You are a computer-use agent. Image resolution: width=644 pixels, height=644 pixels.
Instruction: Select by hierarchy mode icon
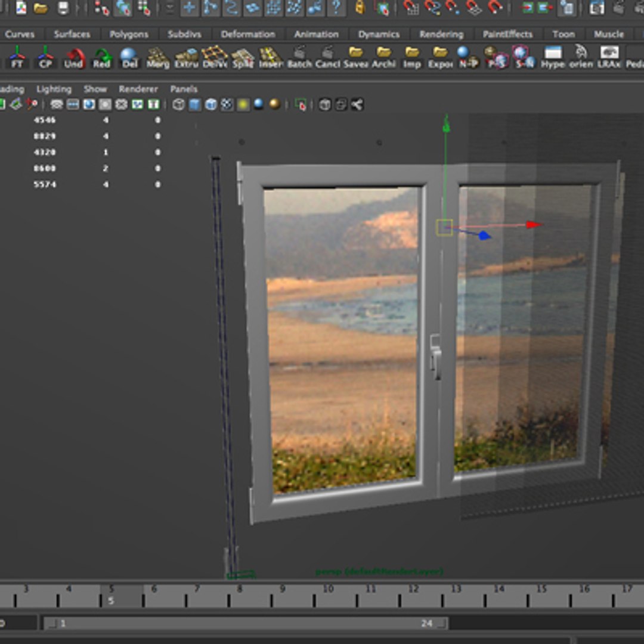101,8
